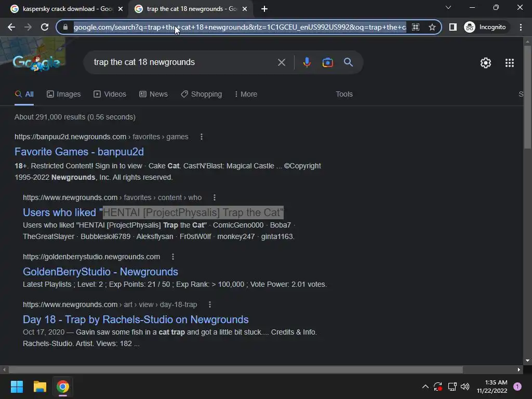This screenshot has height=399, width=532.
Task: Switch to Images results
Action: point(64,94)
